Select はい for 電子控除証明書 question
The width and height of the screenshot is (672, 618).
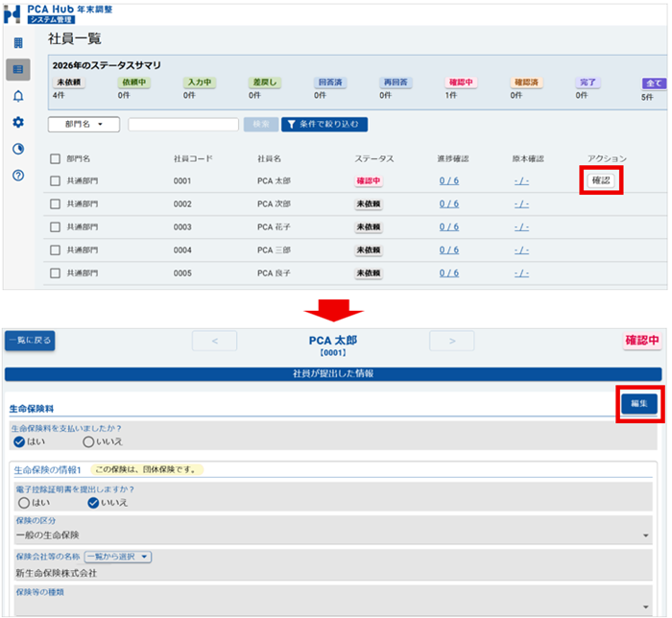click(24, 503)
